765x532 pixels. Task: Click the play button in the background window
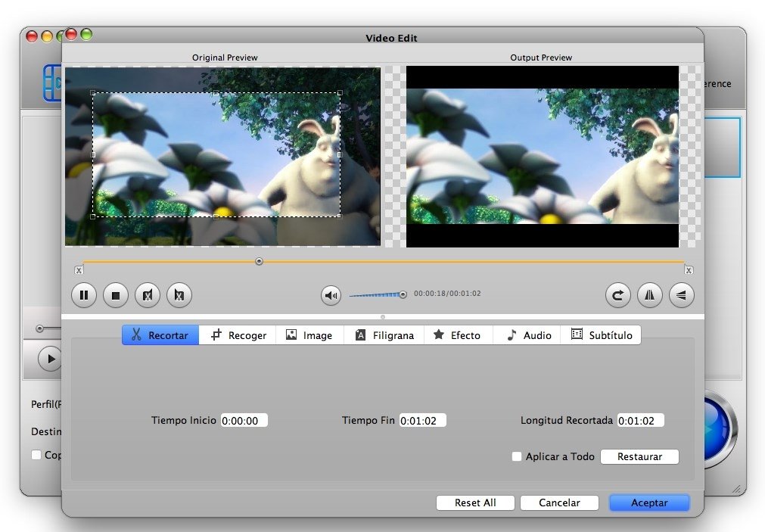click(x=50, y=359)
